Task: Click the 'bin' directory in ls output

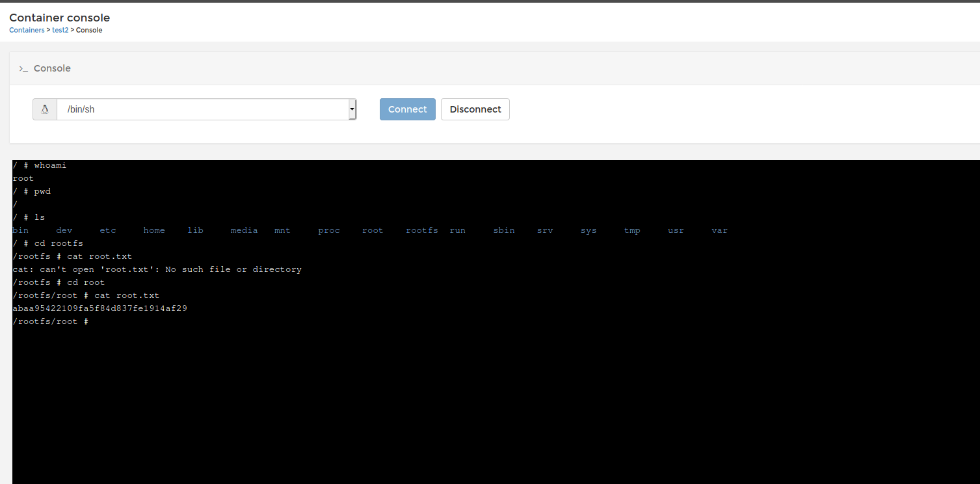Action: 20,230
